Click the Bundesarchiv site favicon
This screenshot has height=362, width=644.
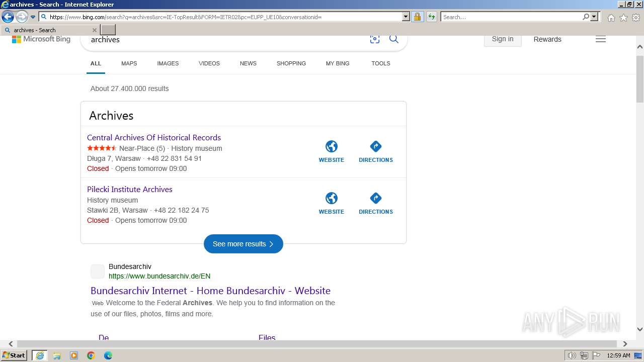pos(98,271)
